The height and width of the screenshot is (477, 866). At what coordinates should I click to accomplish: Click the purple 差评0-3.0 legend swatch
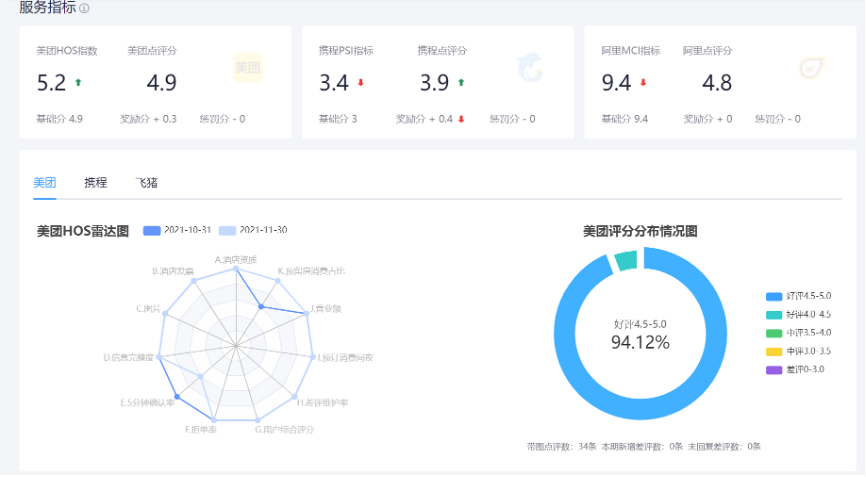point(773,369)
